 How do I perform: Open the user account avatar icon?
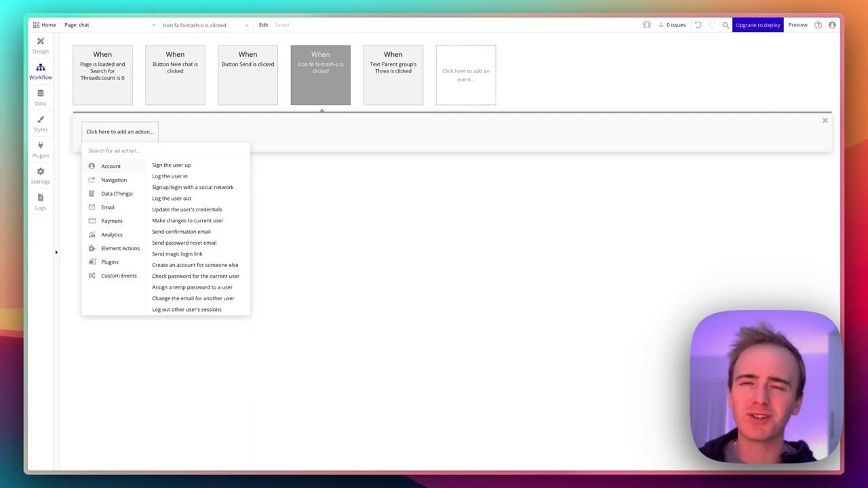832,25
